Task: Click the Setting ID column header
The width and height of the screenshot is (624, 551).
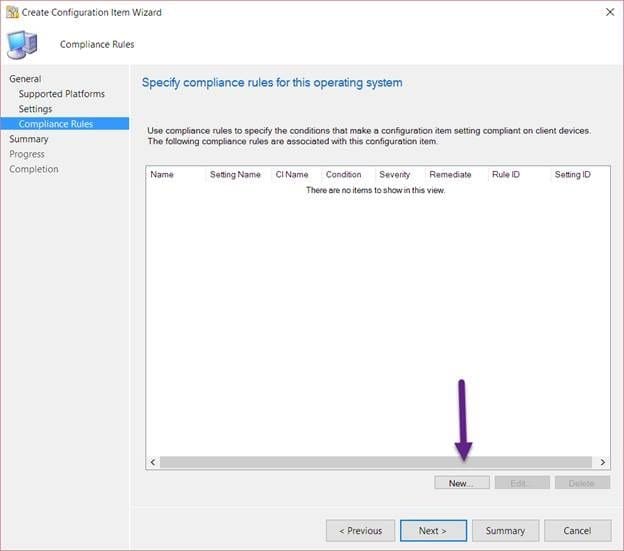Action: click(x=580, y=174)
